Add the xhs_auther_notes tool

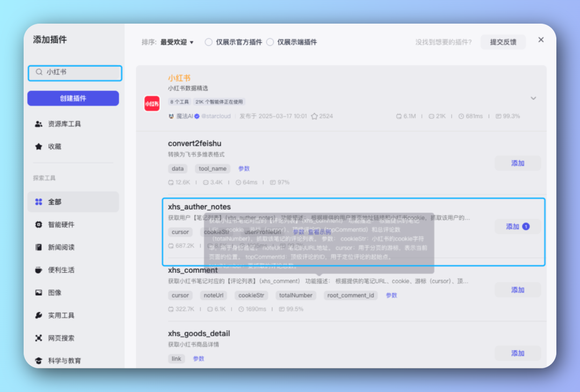coord(518,226)
